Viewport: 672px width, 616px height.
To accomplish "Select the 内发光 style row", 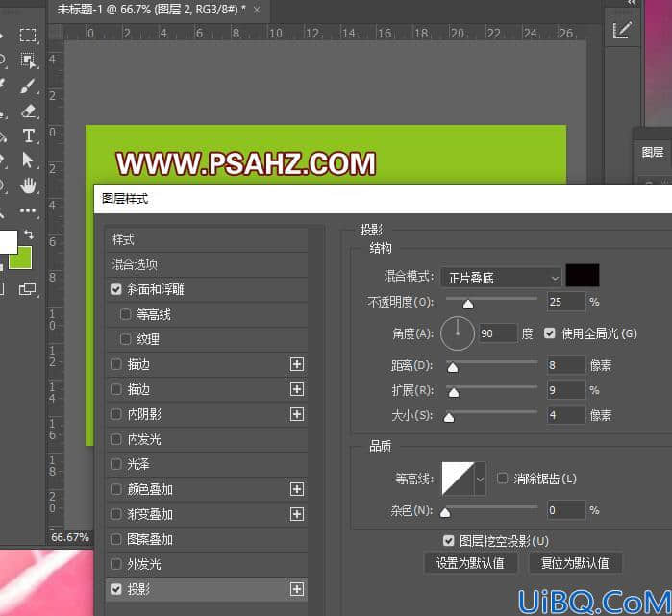I will (x=207, y=439).
